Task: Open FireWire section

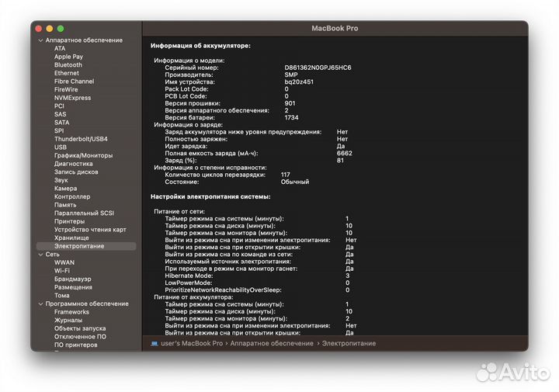Action: [66, 89]
